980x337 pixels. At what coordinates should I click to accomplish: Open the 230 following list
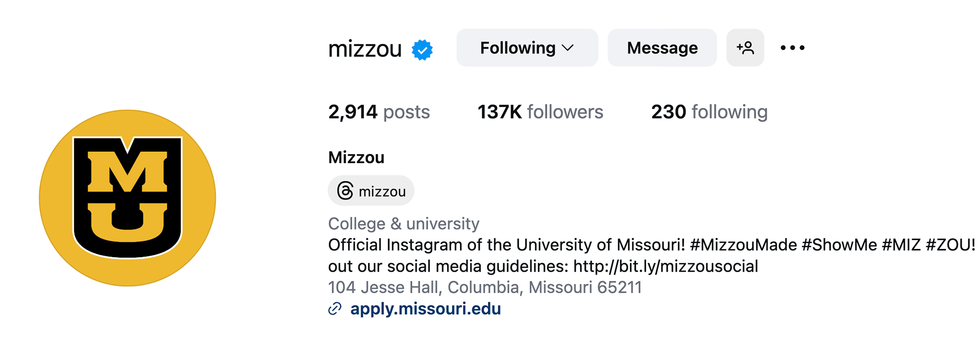(x=709, y=112)
